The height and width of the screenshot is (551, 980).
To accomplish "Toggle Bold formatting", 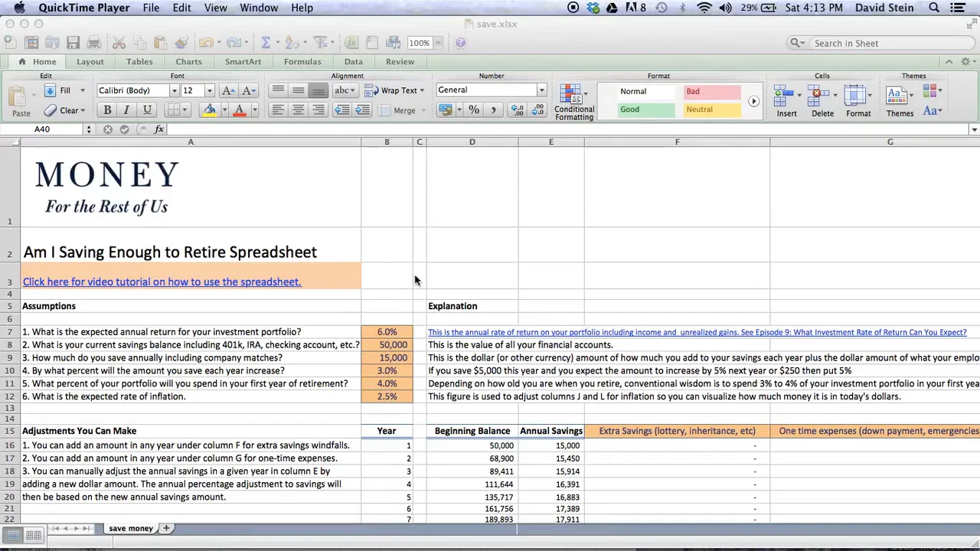I will (107, 110).
